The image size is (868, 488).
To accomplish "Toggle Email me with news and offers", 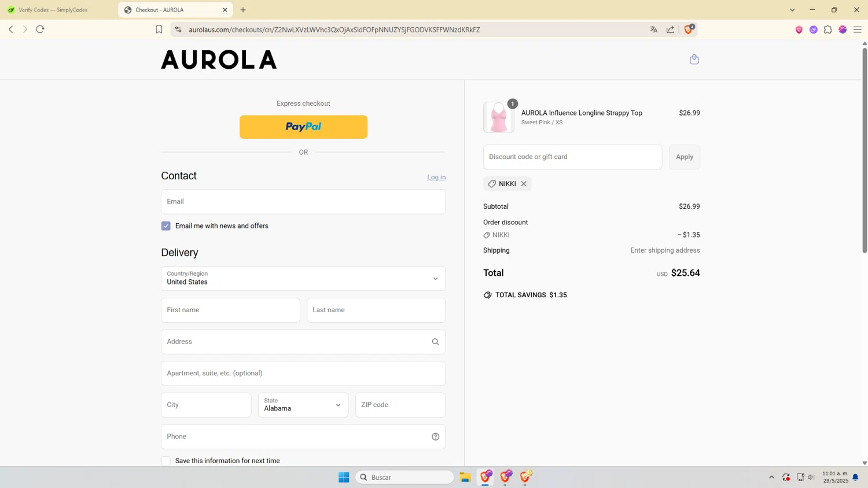I will click(x=166, y=226).
